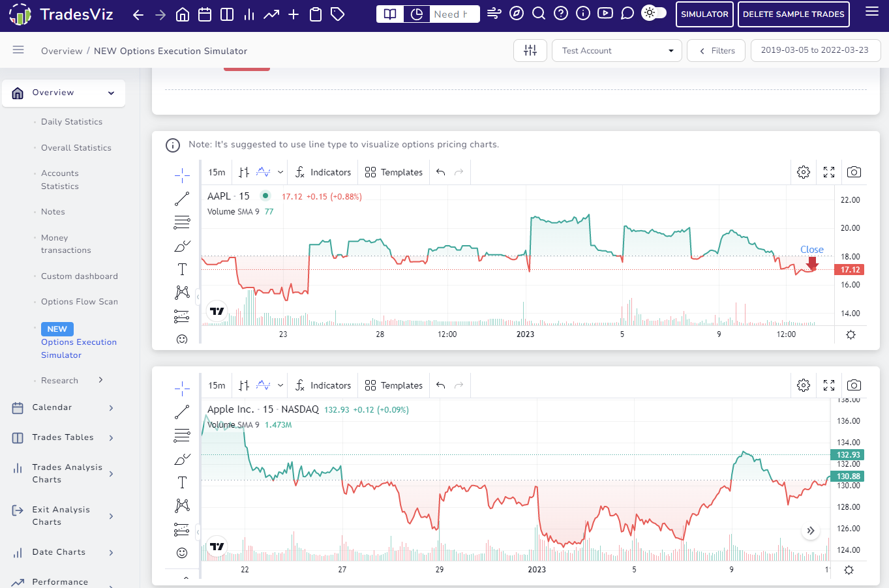Open the top-right hamburger menu

coord(872,11)
